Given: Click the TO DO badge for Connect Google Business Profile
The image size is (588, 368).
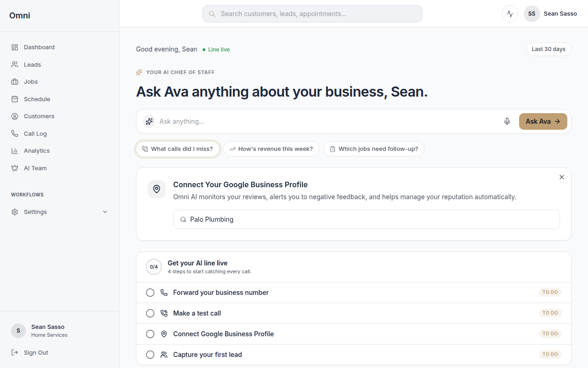Looking at the screenshot, I should (550, 334).
